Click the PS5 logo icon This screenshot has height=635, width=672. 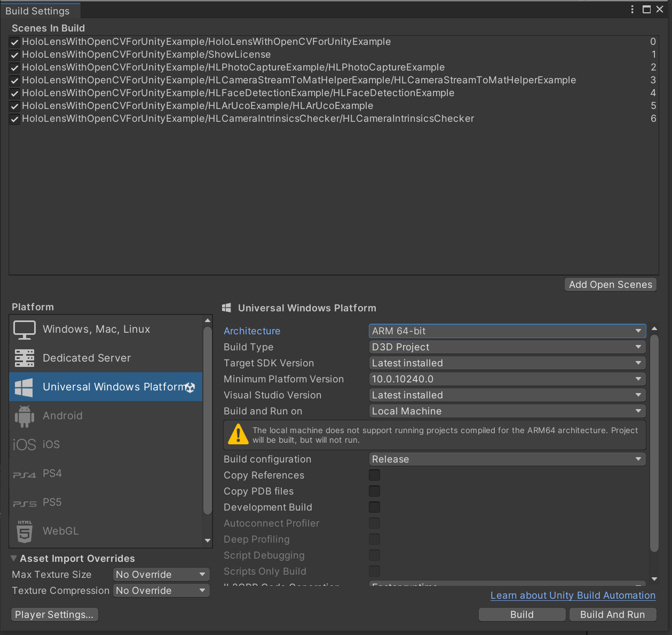pyautogui.click(x=25, y=503)
